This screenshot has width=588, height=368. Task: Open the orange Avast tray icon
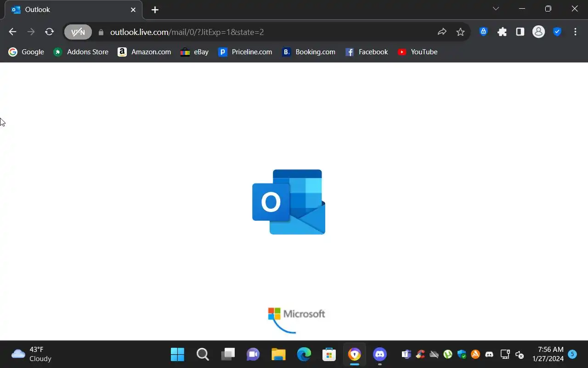tap(475, 354)
